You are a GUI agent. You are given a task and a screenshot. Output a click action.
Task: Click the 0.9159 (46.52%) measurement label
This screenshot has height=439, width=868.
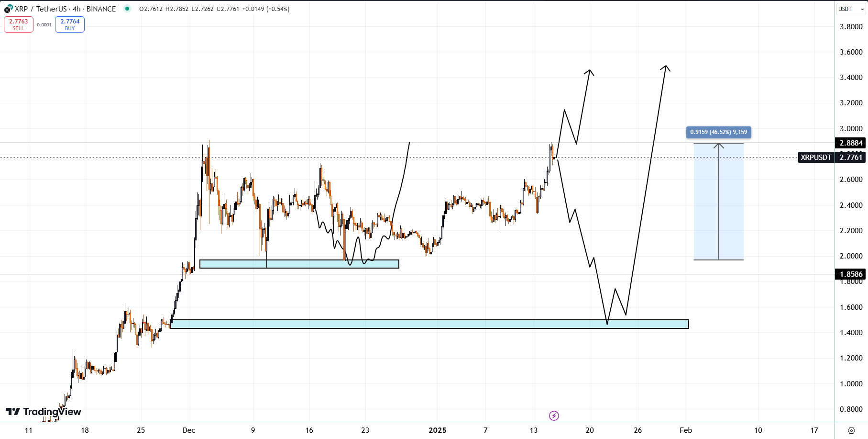coord(718,132)
